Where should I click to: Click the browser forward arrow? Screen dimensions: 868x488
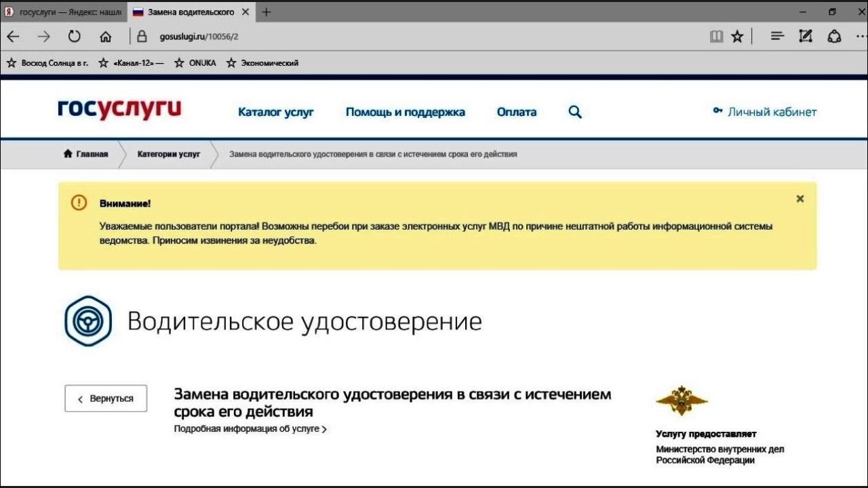click(x=43, y=37)
